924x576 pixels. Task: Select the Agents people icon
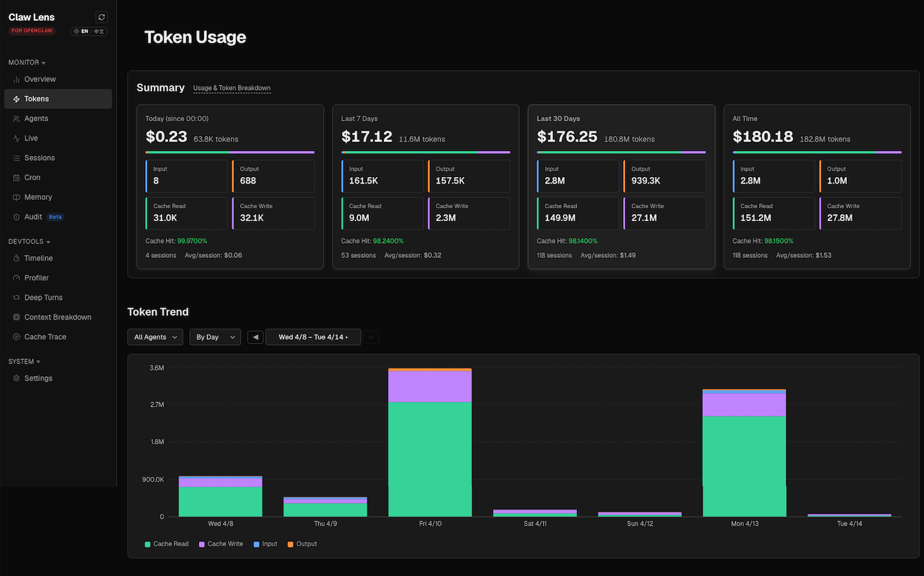(16, 119)
